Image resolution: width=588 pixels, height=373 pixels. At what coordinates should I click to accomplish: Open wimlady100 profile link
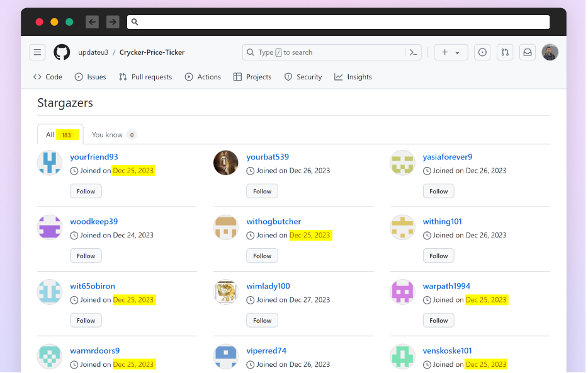point(268,286)
